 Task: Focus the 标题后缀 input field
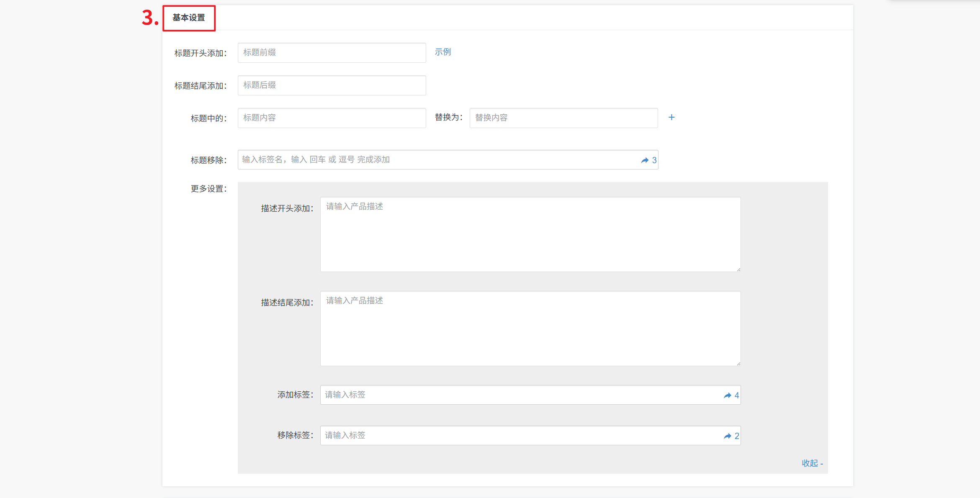pos(332,85)
